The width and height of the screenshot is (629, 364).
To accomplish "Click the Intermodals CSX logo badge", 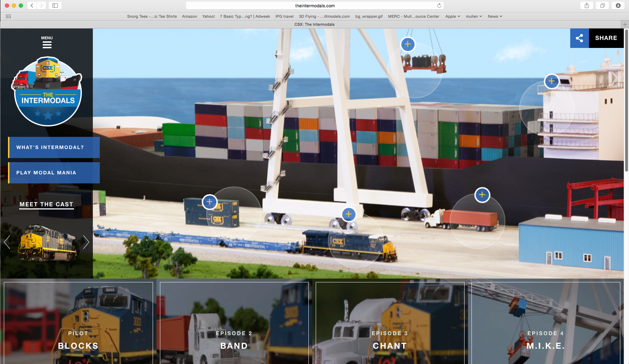I will pyautogui.click(x=47, y=91).
